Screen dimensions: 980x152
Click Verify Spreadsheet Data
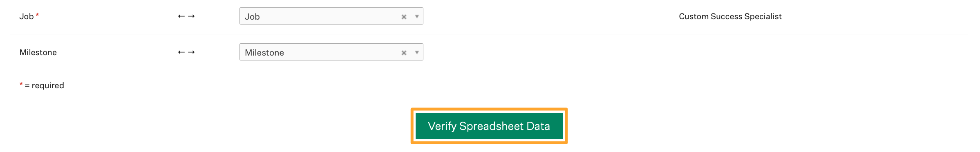click(489, 126)
